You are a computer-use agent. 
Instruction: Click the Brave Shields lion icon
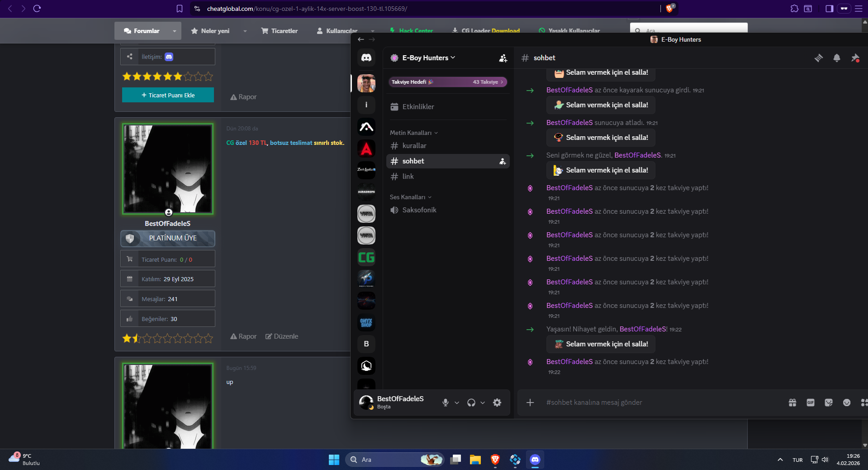coord(669,9)
